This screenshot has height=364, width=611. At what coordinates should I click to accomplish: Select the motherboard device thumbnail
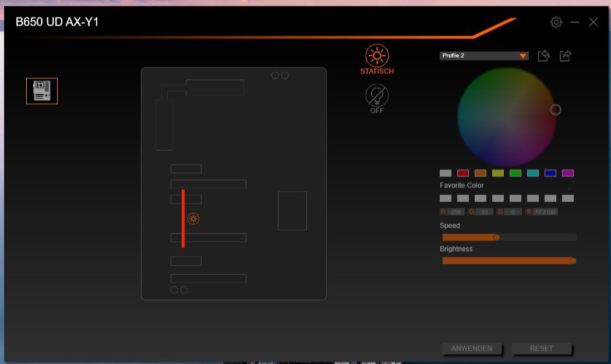point(42,91)
